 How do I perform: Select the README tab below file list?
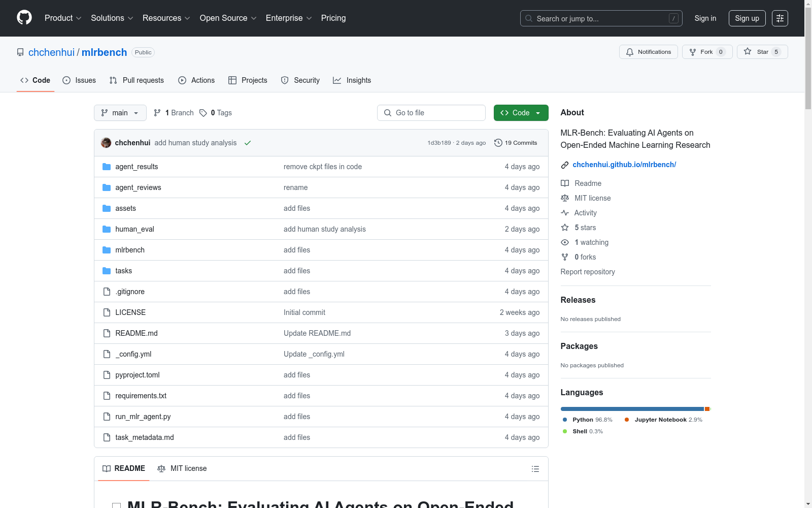(x=124, y=468)
